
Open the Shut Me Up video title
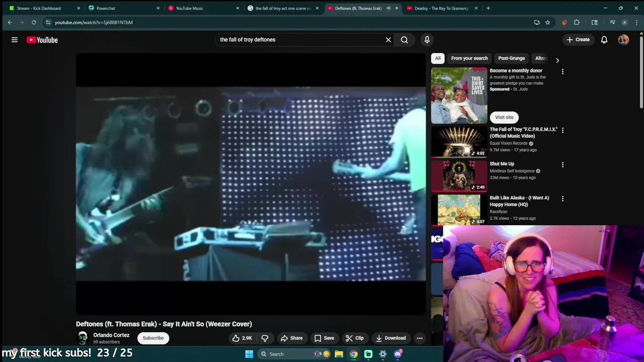pos(502,164)
